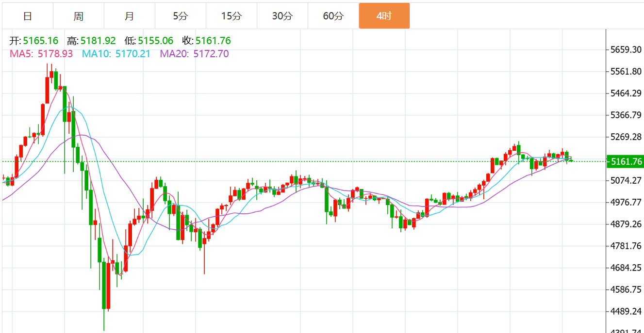The height and width of the screenshot is (333, 644).
Task: Open the 月 (monthly) timeframe tab
Action: pyautogui.click(x=129, y=16)
